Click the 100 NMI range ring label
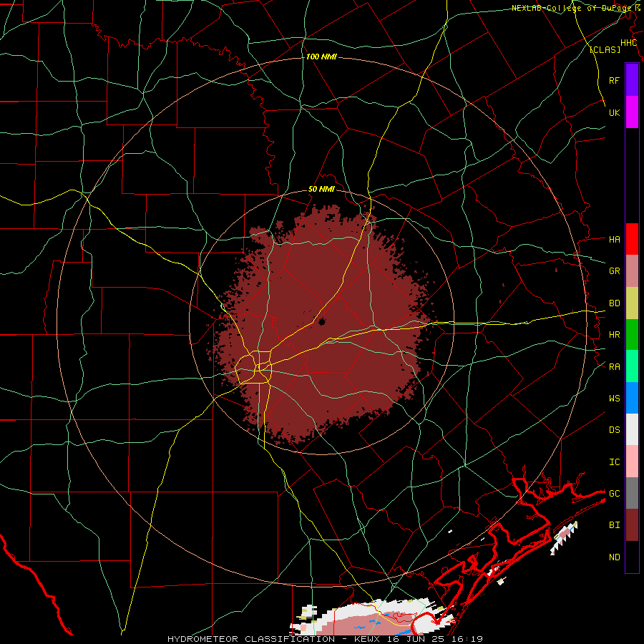Screen dimensions: 644x644 [321, 57]
